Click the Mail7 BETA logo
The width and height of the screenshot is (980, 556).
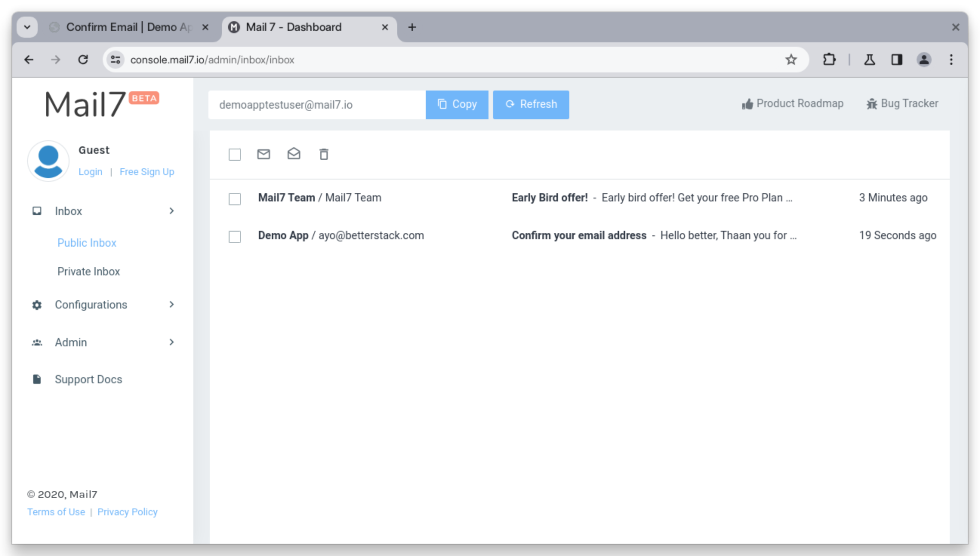(x=102, y=104)
